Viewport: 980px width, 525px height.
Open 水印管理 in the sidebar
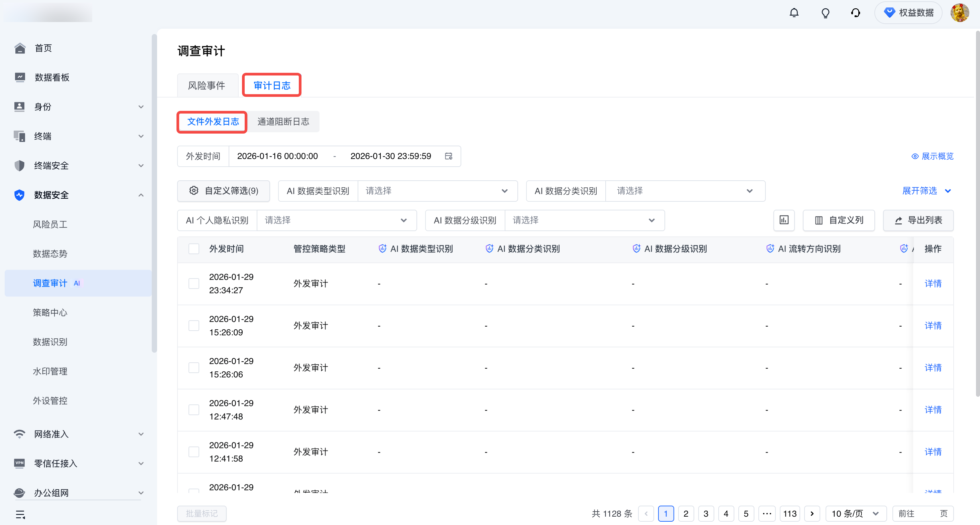click(x=50, y=371)
